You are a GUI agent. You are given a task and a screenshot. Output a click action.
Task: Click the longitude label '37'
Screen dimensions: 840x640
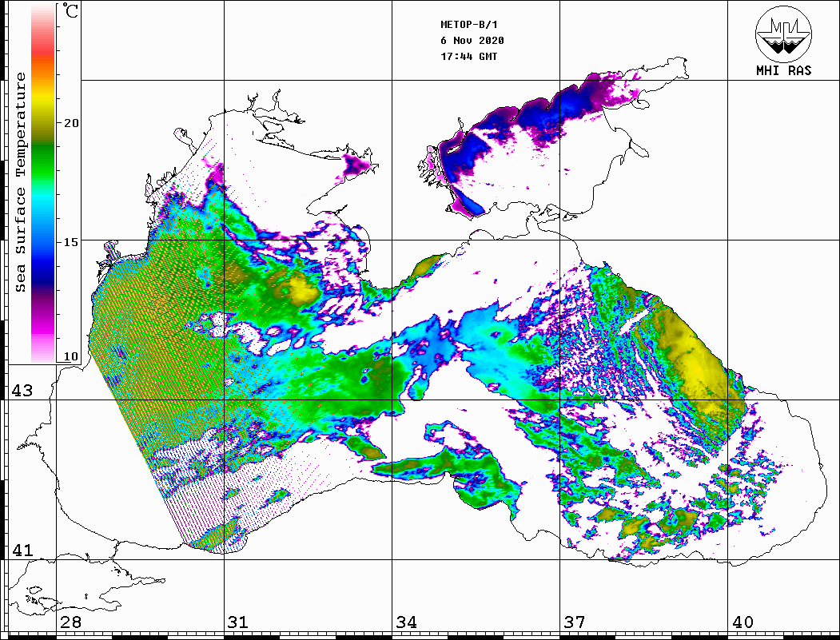point(575,622)
